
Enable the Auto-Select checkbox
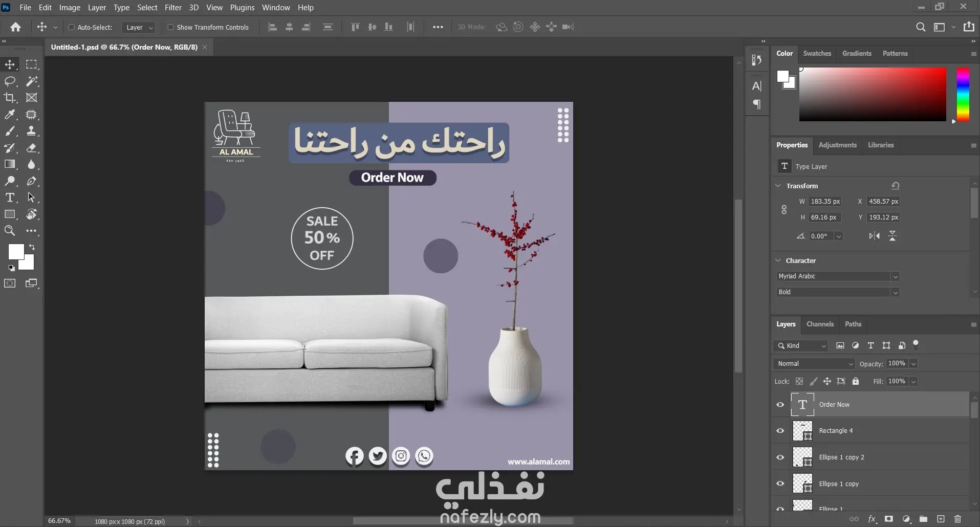coord(72,28)
